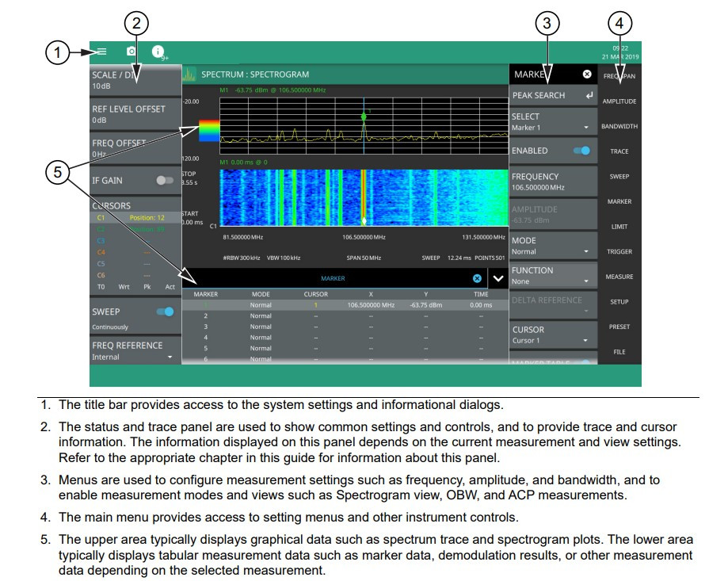The width and height of the screenshot is (728, 581).
Task: Select cursor C1 Position 12 row
Action: point(135,217)
